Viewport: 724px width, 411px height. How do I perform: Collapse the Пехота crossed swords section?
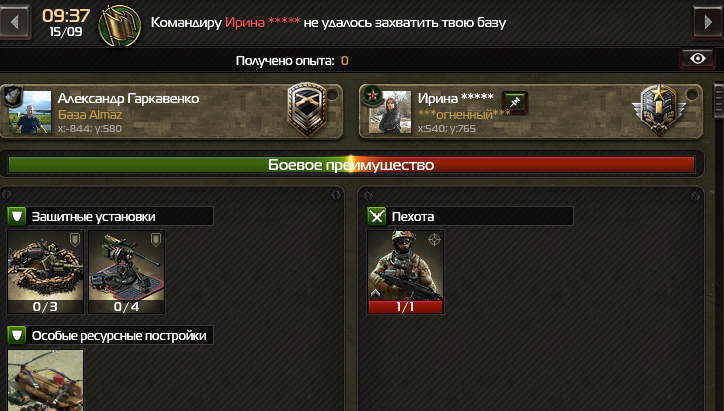coord(376,216)
